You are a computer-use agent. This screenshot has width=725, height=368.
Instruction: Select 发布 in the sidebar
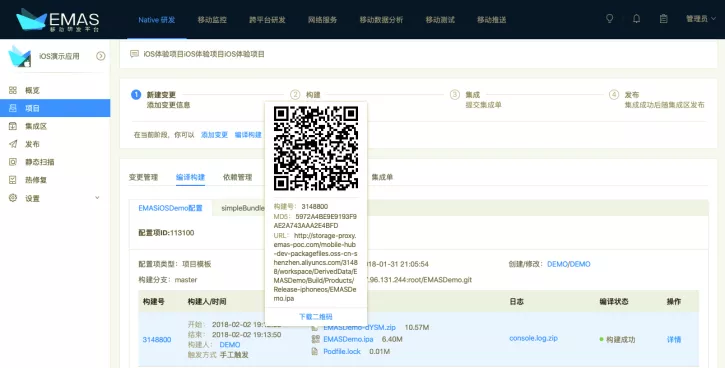coord(32,144)
